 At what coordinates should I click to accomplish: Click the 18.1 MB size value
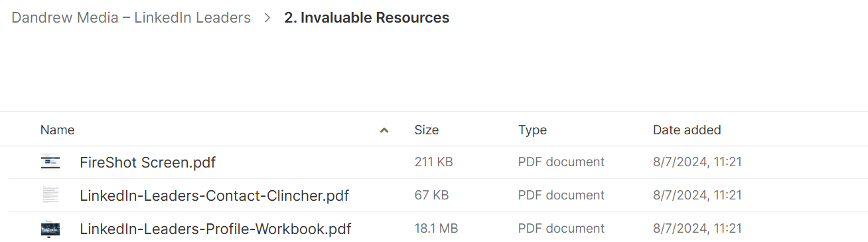[436, 228]
